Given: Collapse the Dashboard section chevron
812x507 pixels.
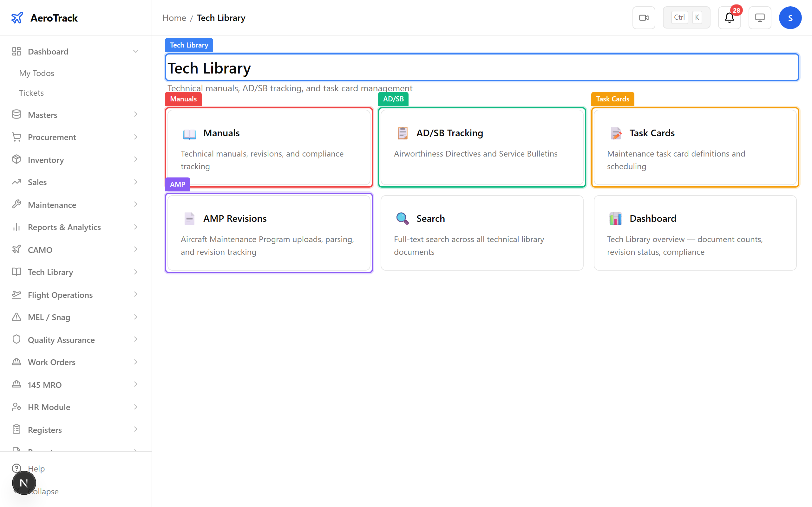Looking at the screenshot, I should pos(135,51).
